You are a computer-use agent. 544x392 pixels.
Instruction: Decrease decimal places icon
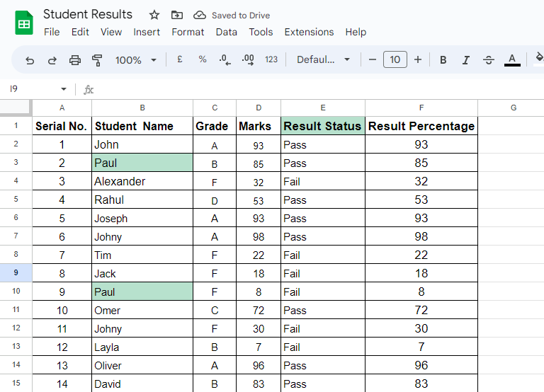coord(225,60)
